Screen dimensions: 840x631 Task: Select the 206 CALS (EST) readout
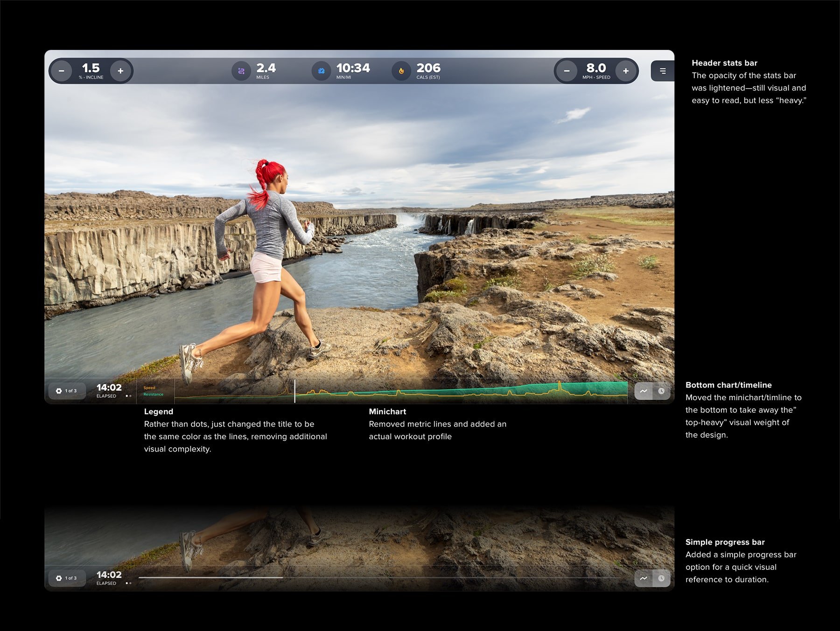click(428, 71)
